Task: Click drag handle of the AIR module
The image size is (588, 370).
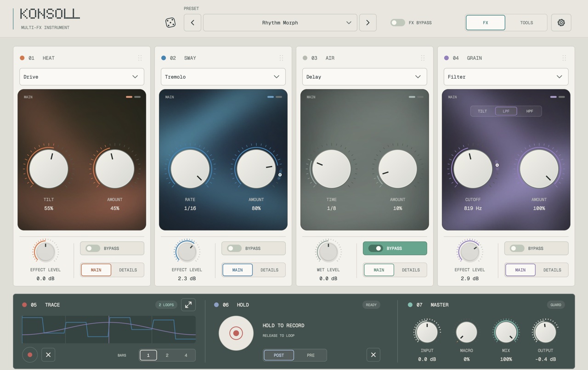Action: click(423, 58)
